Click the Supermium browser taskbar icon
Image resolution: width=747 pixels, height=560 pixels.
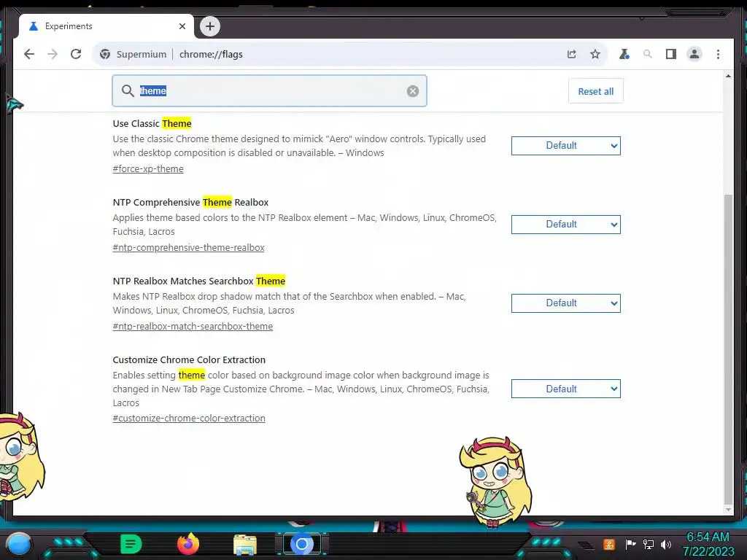click(x=301, y=544)
